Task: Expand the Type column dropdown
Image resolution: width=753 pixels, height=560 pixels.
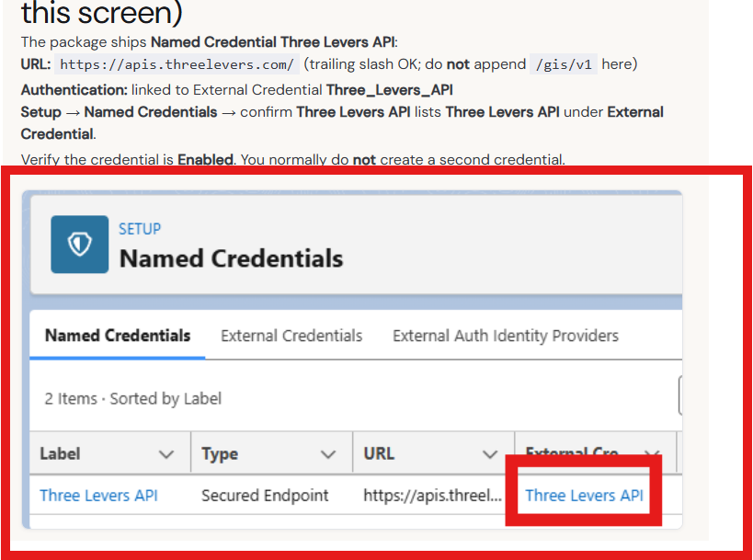Action: pos(328,454)
